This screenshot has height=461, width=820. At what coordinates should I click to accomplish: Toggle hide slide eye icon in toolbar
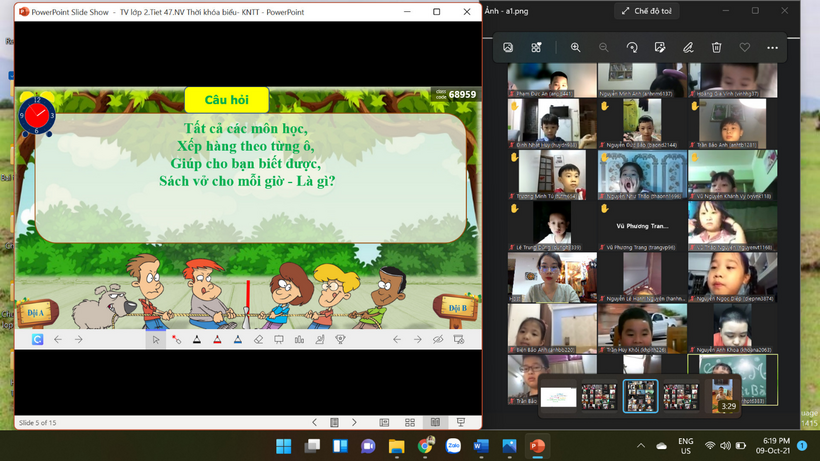point(438,340)
